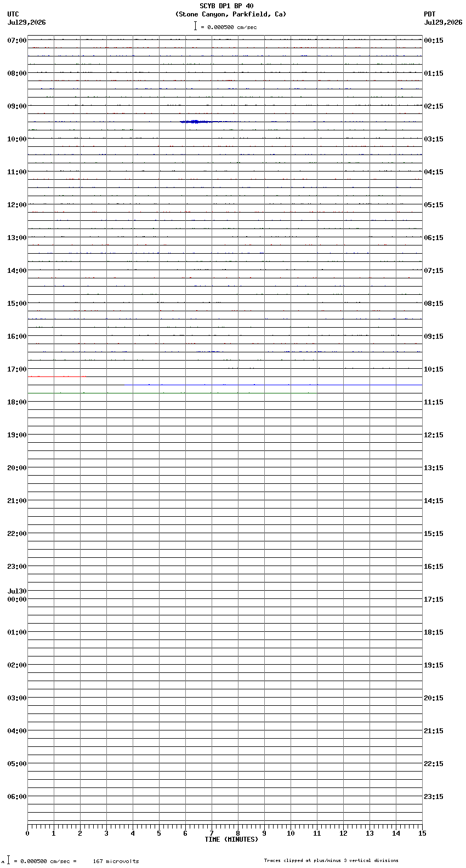The image size is (466, 868).
Task: Click the 14:15 PDT time label
Action: 434,501
